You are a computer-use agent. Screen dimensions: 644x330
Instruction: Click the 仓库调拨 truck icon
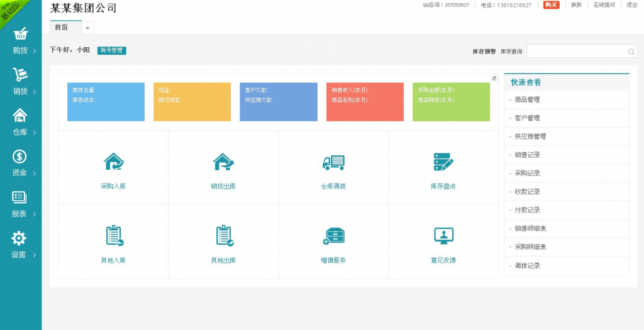[333, 163]
